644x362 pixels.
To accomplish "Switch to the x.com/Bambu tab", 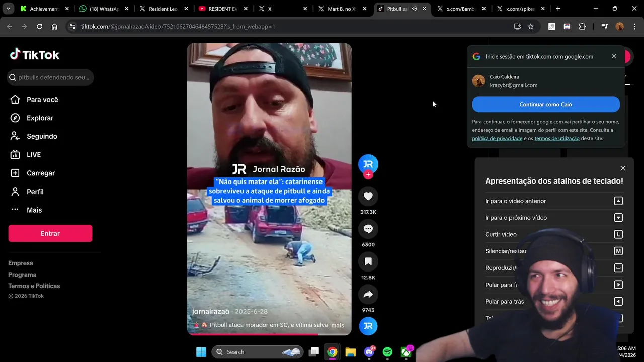I will [x=461, y=9].
